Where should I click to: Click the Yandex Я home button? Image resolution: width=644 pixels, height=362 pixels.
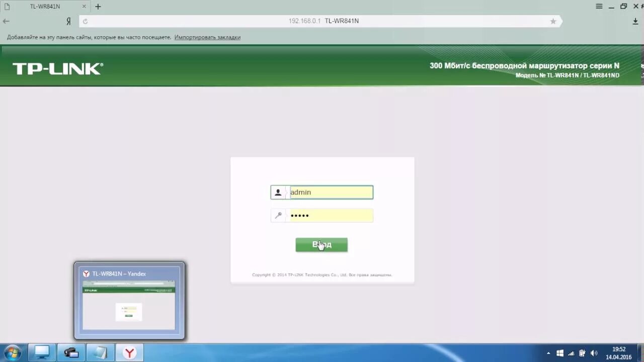(x=68, y=21)
